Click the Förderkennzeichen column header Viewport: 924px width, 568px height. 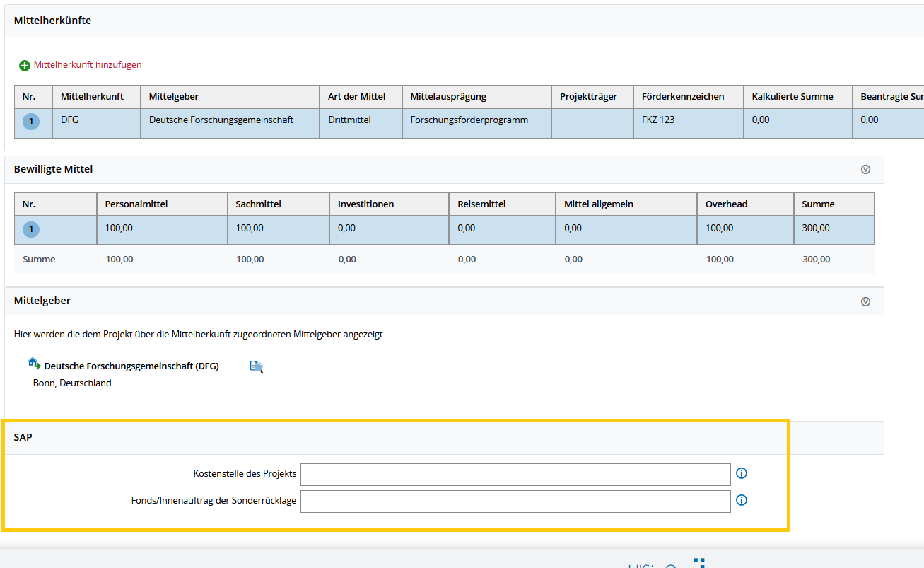(x=683, y=96)
